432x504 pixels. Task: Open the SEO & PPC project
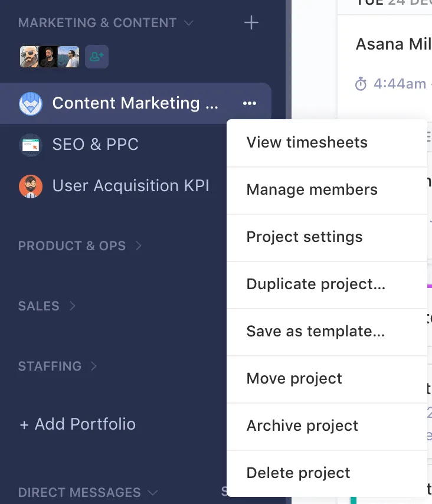[95, 145]
